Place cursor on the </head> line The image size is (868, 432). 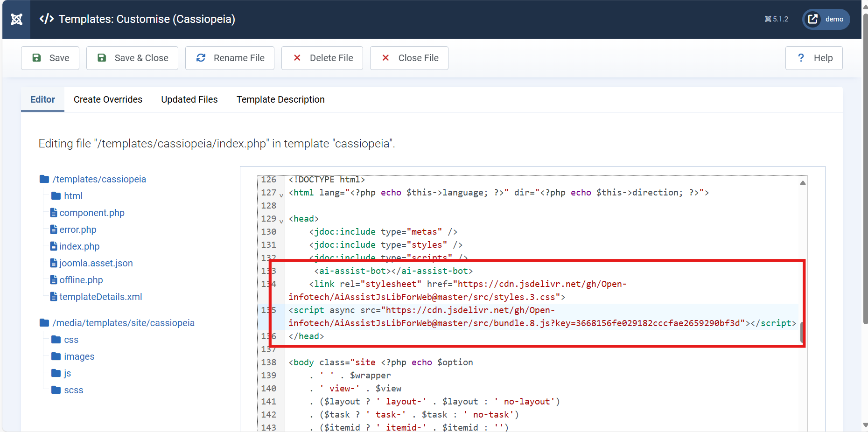pyautogui.click(x=306, y=336)
